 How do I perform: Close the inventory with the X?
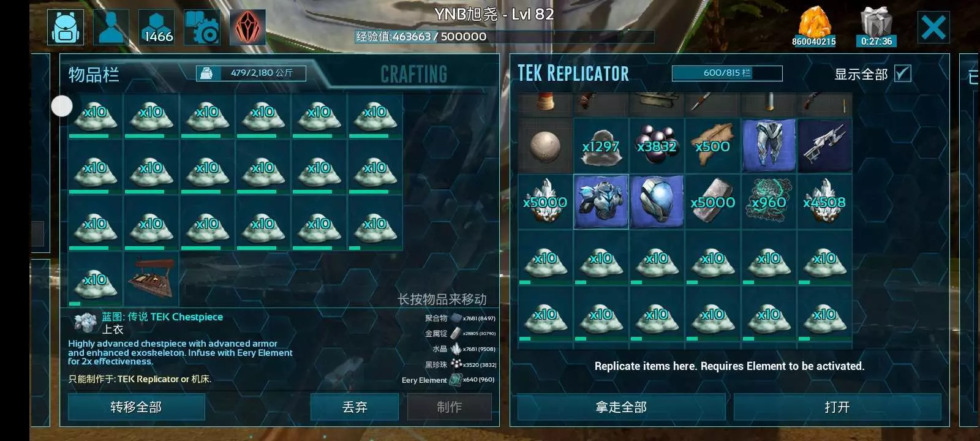click(x=933, y=28)
